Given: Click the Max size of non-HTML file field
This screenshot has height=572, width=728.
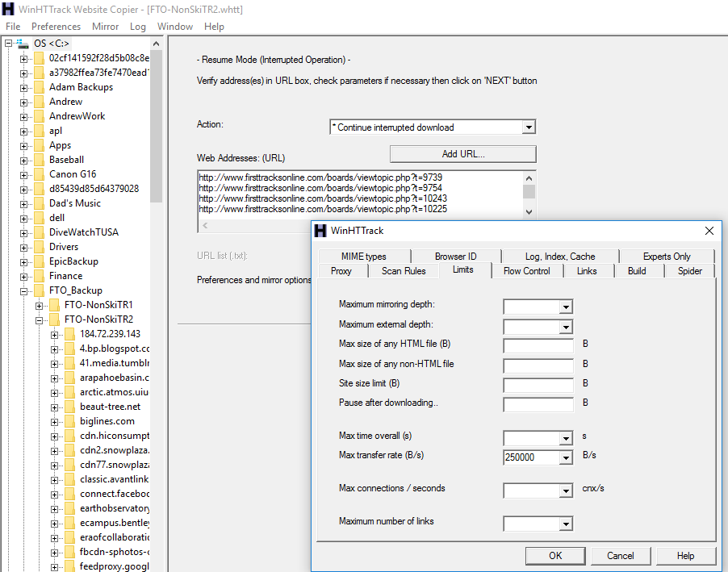Looking at the screenshot, I should click(538, 365).
